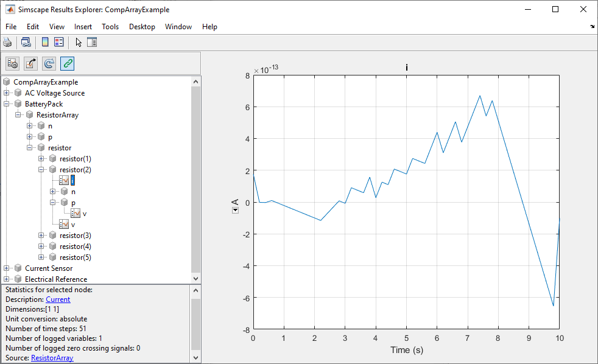Screen dimensions: 598x364
Task: Open the ResistorArray source link
Action: point(52,358)
